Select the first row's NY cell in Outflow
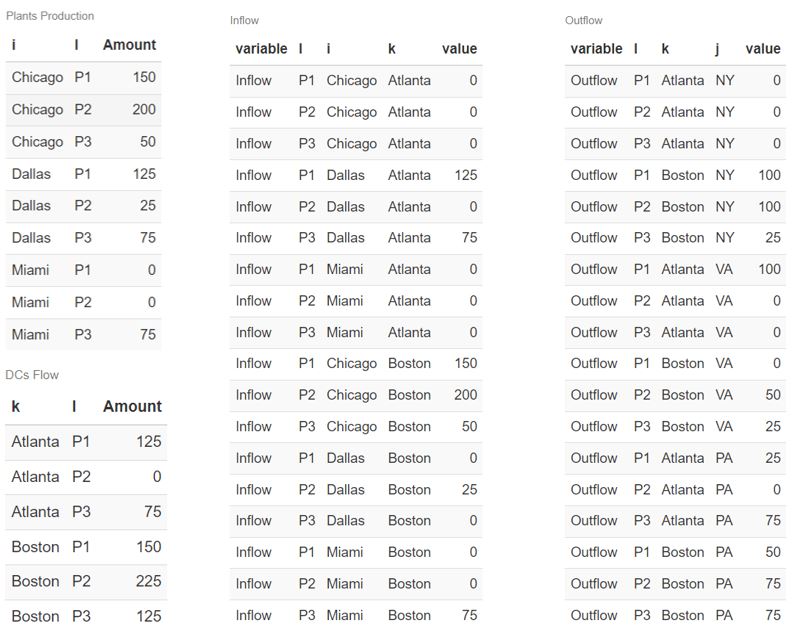This screenshot has height=631, width=810. click(725, 81)
